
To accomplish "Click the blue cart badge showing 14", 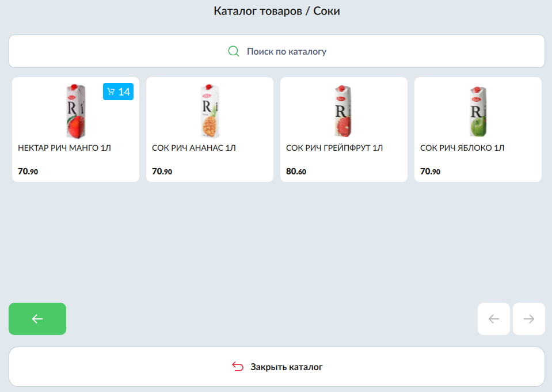I will (118, 92).
